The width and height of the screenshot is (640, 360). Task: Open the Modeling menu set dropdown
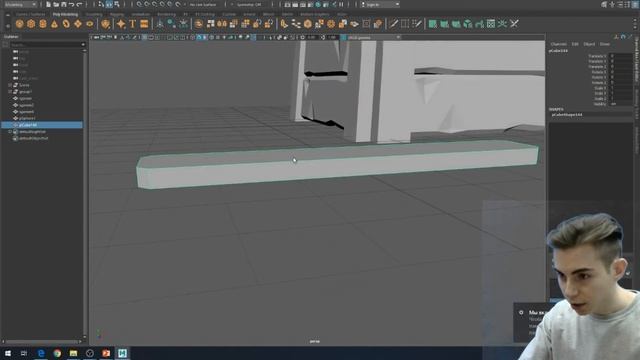20,4
